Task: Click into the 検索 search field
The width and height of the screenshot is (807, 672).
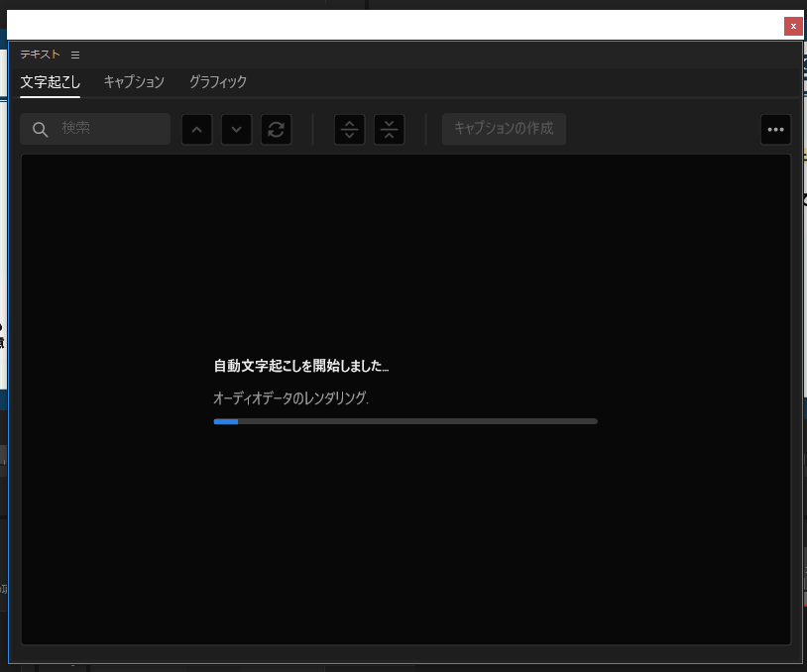Action: (109, 129)
